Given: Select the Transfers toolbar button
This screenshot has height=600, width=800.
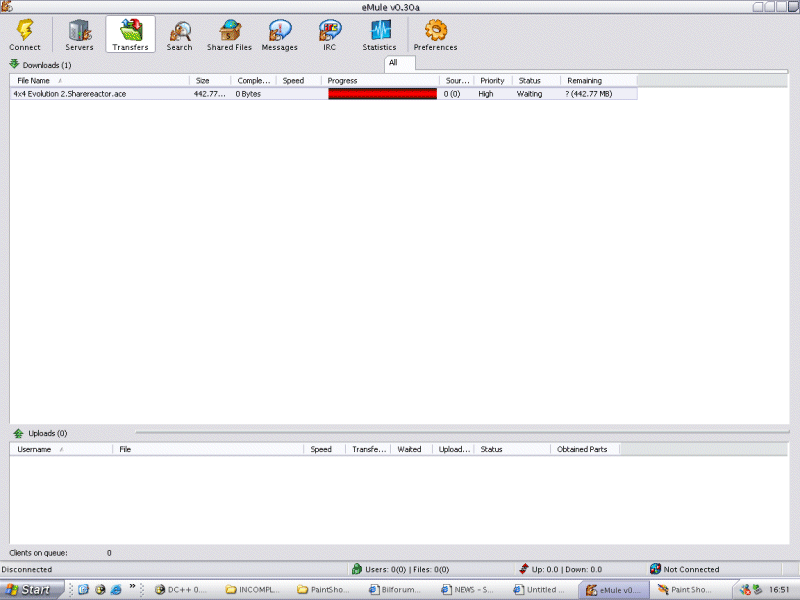Looking at the screenshot, I should (130, 35).
